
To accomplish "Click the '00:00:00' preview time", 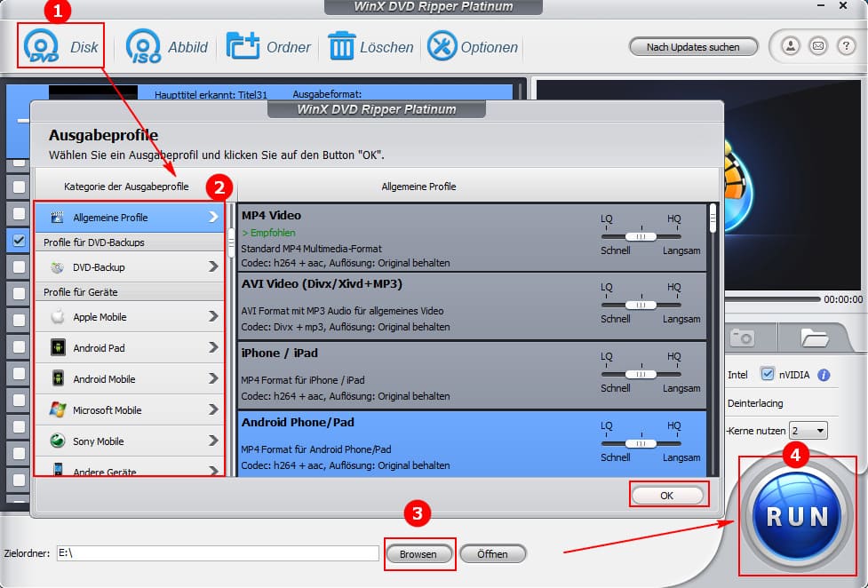I will coord(843,299).
